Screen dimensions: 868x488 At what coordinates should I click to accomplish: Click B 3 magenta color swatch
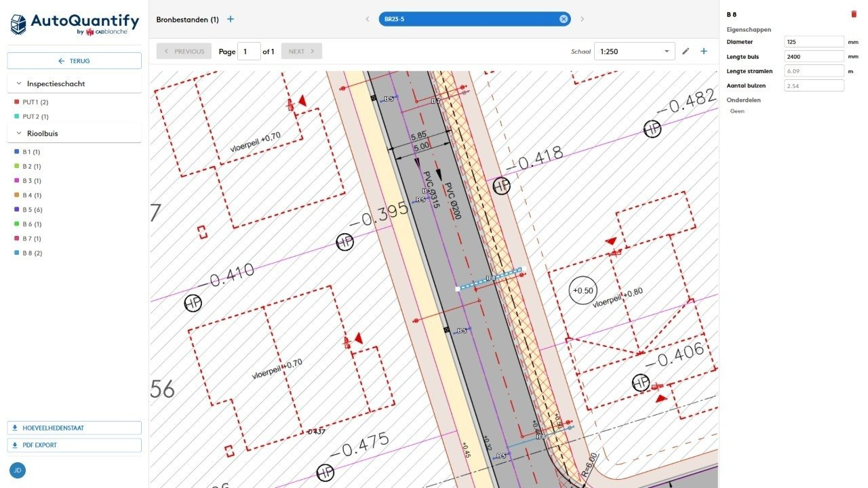pyautogui.click(x=16, y=181)
